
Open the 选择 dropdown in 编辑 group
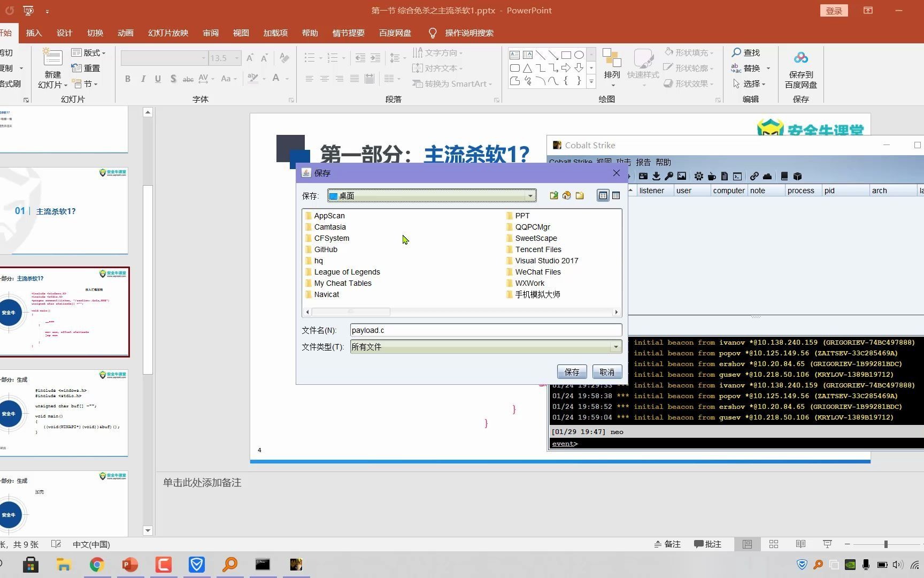[x=749, y=83]
